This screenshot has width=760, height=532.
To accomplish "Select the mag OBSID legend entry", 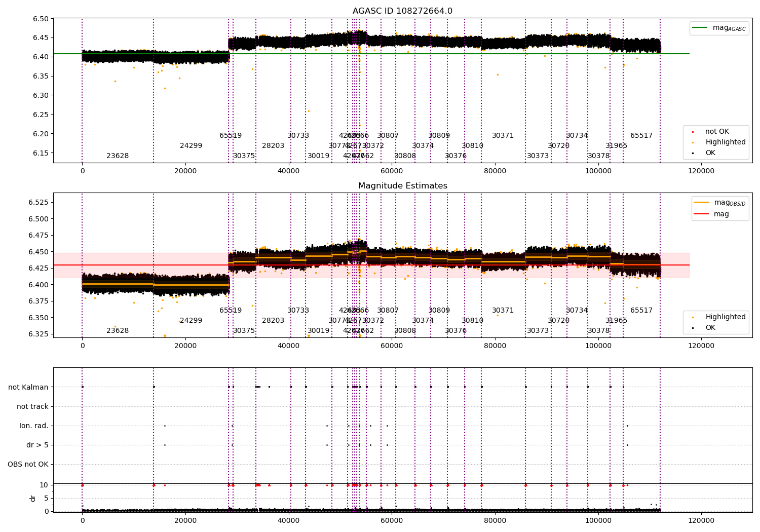I will pos(719,203).
